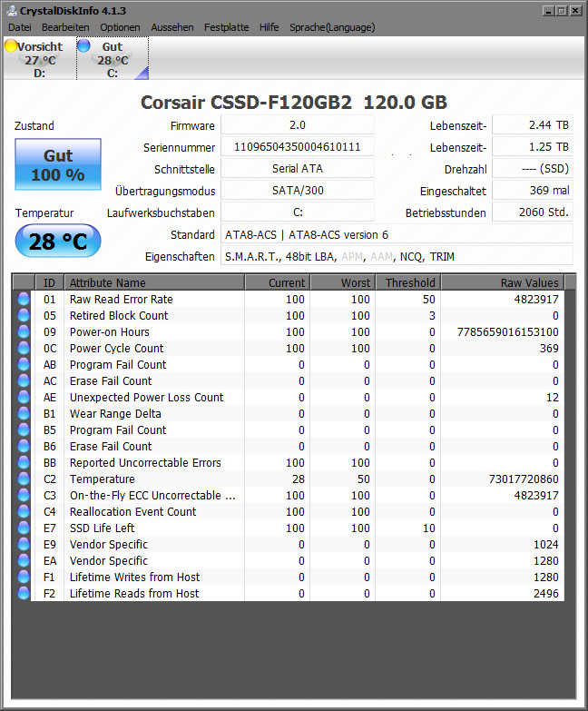Click status orb for Raw Read Error Rate

click(x=24, y=300)
